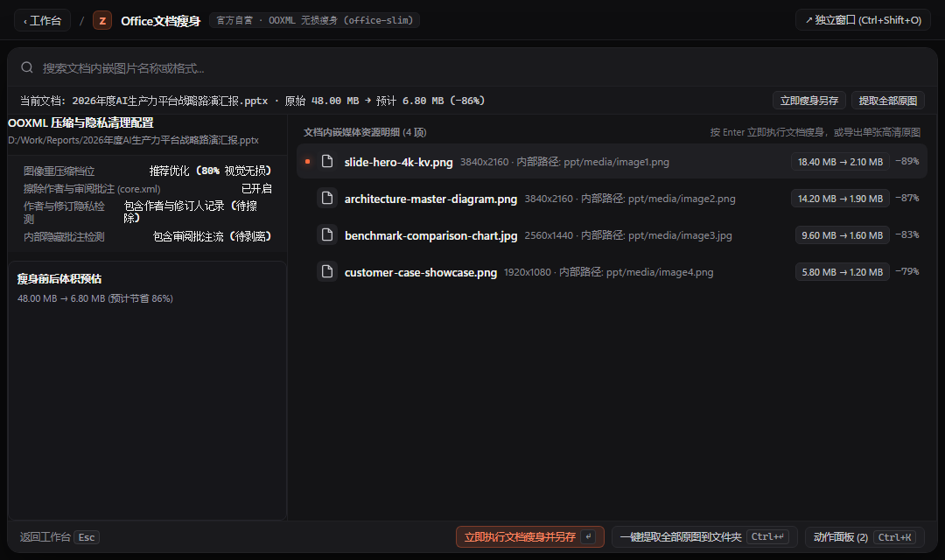Click the -89% reduction label
Image resolution: width=945 pixels, height=560 pixels.
click(x=907, y=161)
